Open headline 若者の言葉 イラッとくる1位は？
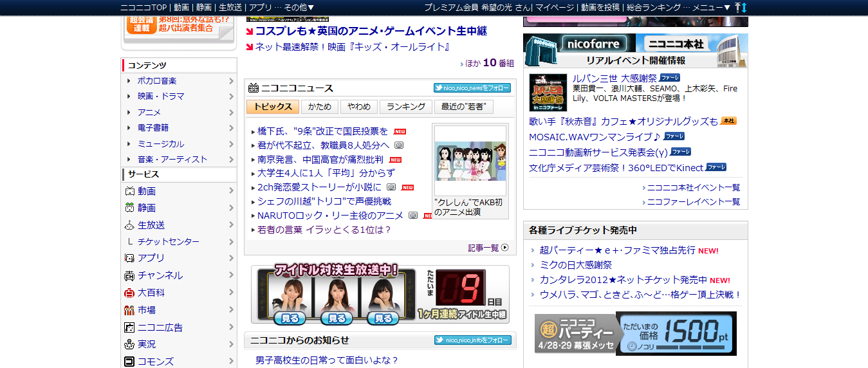Screen dimensions: 868x368 click(324, 230)
